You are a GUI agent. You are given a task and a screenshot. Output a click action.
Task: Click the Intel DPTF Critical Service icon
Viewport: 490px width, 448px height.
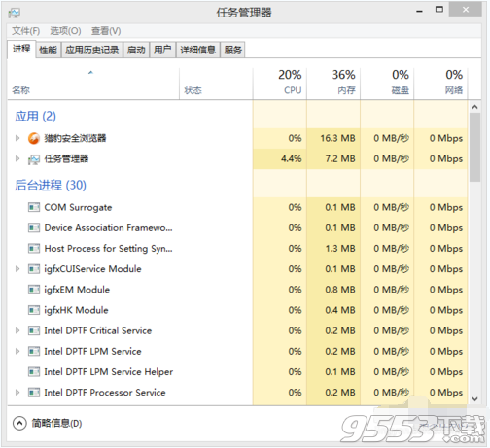pos(34,330)
